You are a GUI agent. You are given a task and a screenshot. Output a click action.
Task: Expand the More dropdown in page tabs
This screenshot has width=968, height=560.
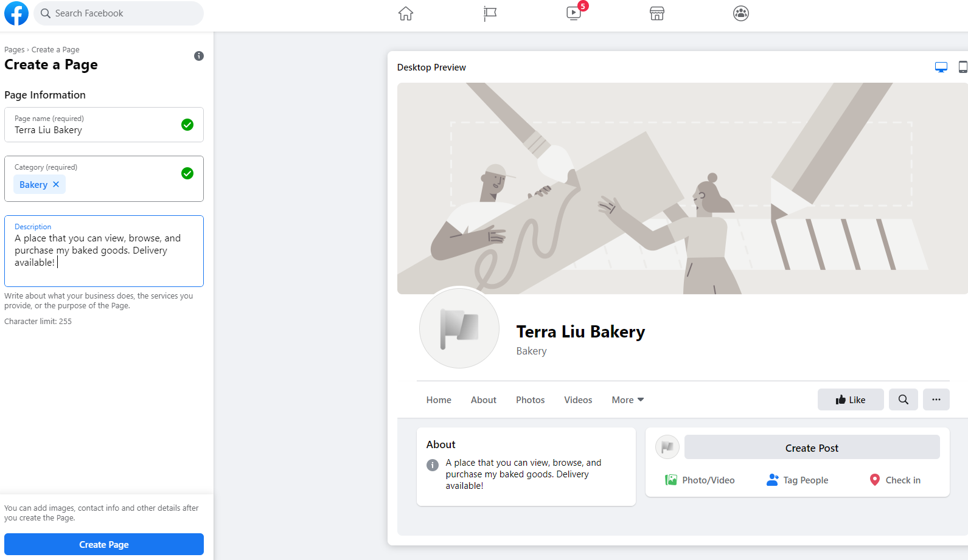[x=628, y=399]
